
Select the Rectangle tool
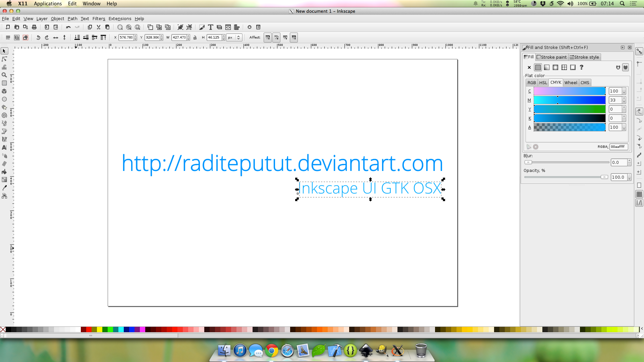[x=4, y=83]
